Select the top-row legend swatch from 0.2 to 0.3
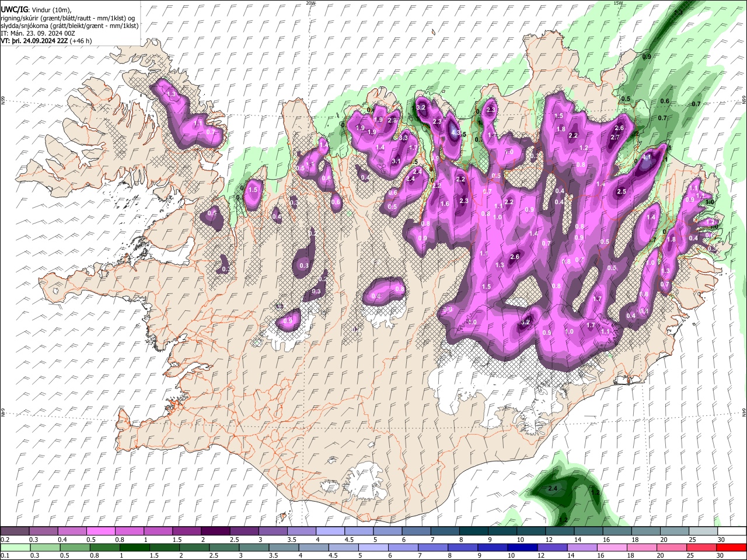 coord(15,531)
